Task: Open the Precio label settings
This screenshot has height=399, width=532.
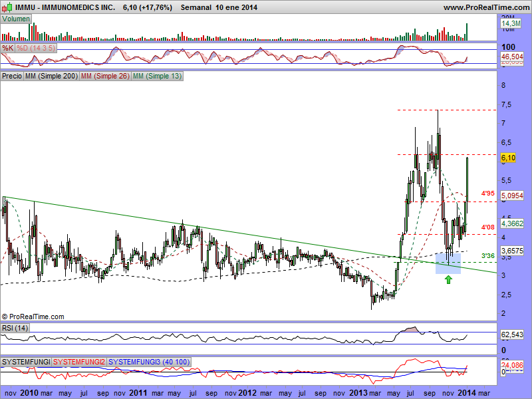Action: [x=12, y=76]
